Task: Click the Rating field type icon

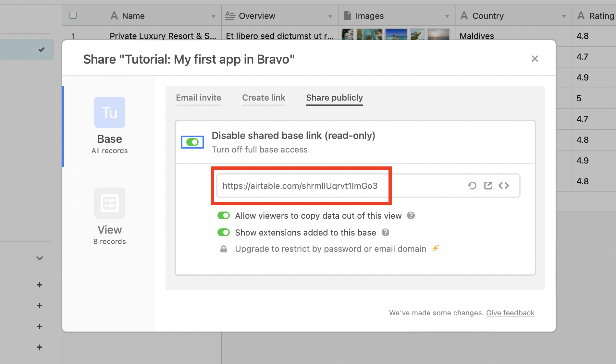Action: pos(581,16)
